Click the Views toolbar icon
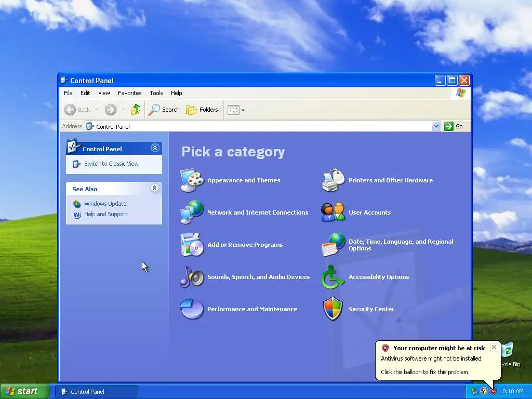 click(x=233, y=110)
